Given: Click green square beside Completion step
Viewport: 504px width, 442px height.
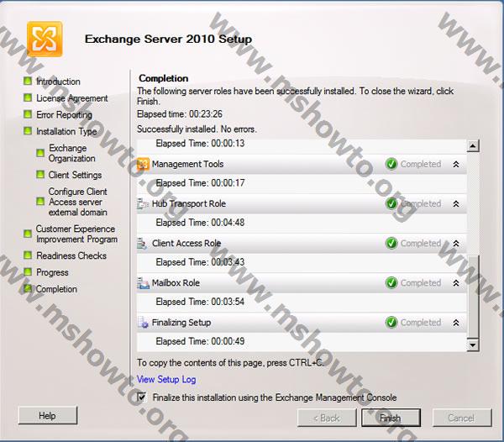Looking at the screenshot, I should click(28, 289).
